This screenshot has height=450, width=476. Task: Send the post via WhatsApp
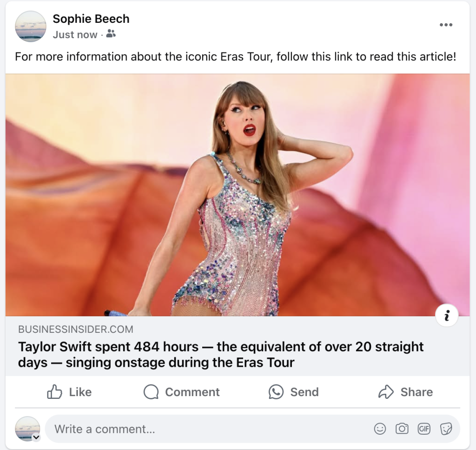point(293,392)
